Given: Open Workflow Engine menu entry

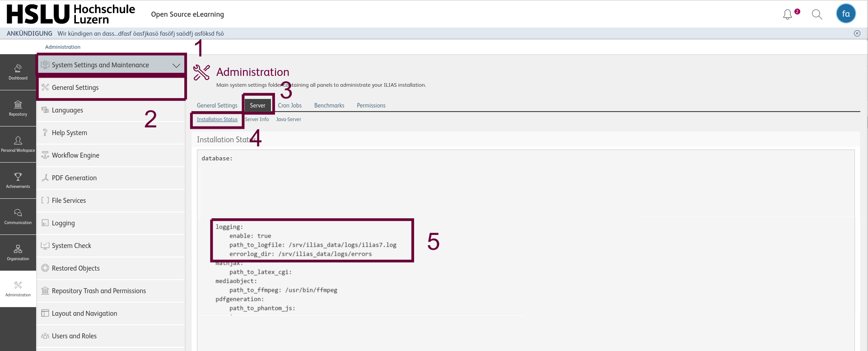Looking at the screenshot, I should 111,155.
